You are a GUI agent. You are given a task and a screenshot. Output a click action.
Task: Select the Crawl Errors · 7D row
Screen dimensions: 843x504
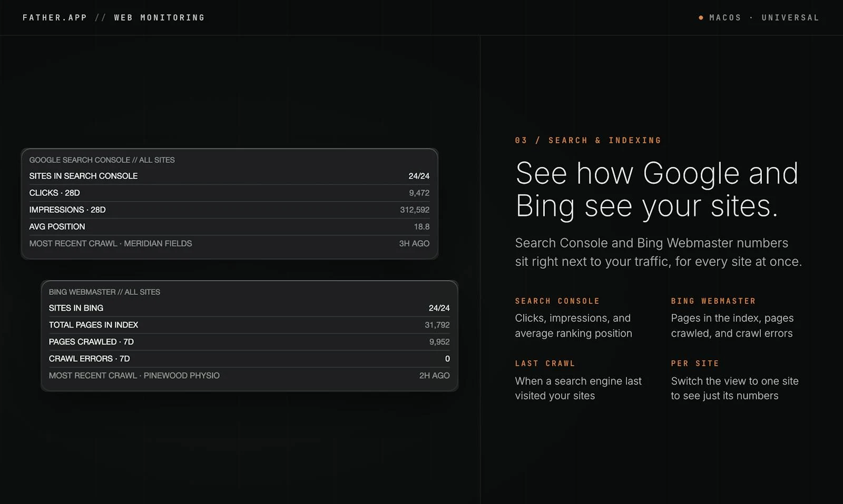(x=249, y=359)
